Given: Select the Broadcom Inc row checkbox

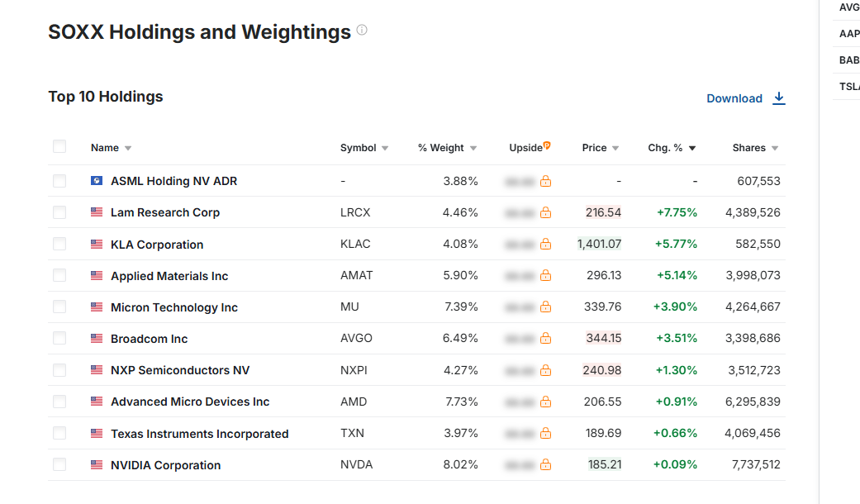Looking at the screenshot, I should (59, 338).
